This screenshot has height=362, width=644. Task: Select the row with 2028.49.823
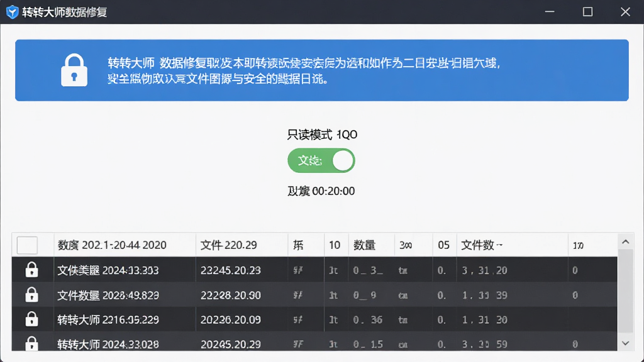(x=314, y=295)
